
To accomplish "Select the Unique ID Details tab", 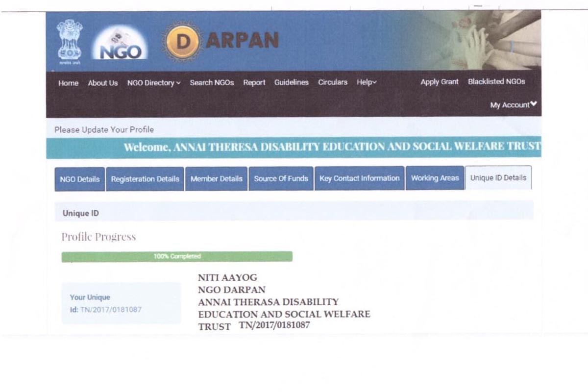I will click(x=498, y=178).
